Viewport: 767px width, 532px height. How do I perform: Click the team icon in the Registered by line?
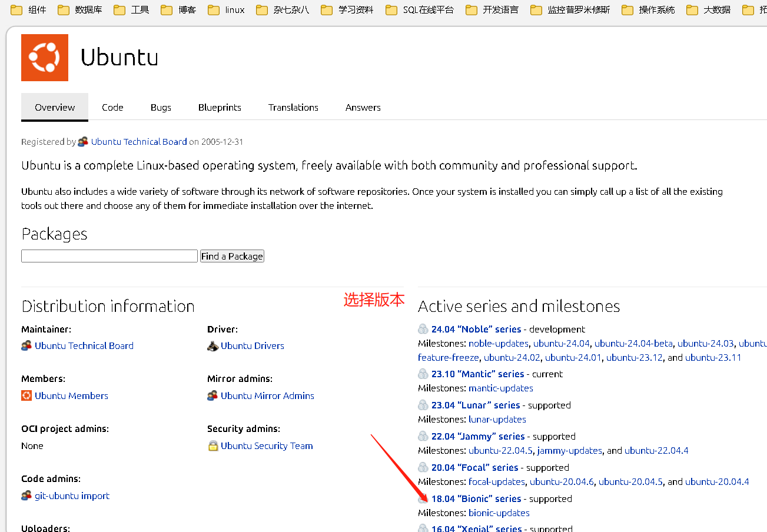[x=83, y=141]
